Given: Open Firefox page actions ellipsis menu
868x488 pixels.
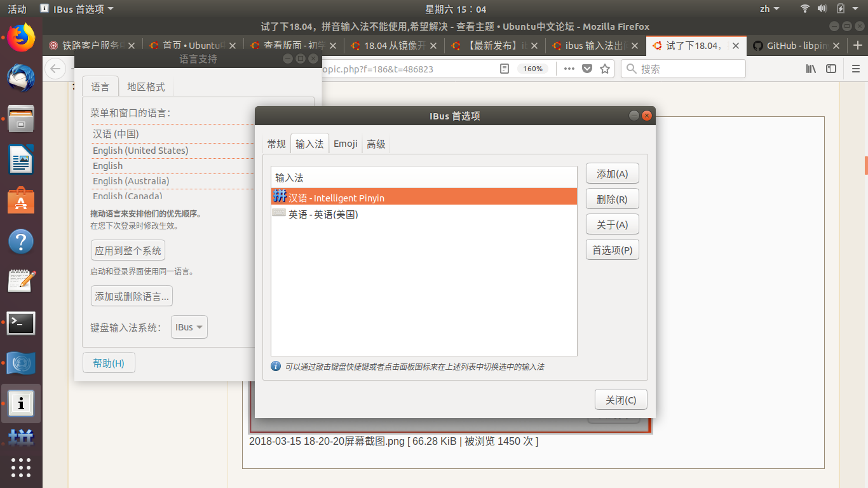Looking at the screenshot, I should [569, 69].
